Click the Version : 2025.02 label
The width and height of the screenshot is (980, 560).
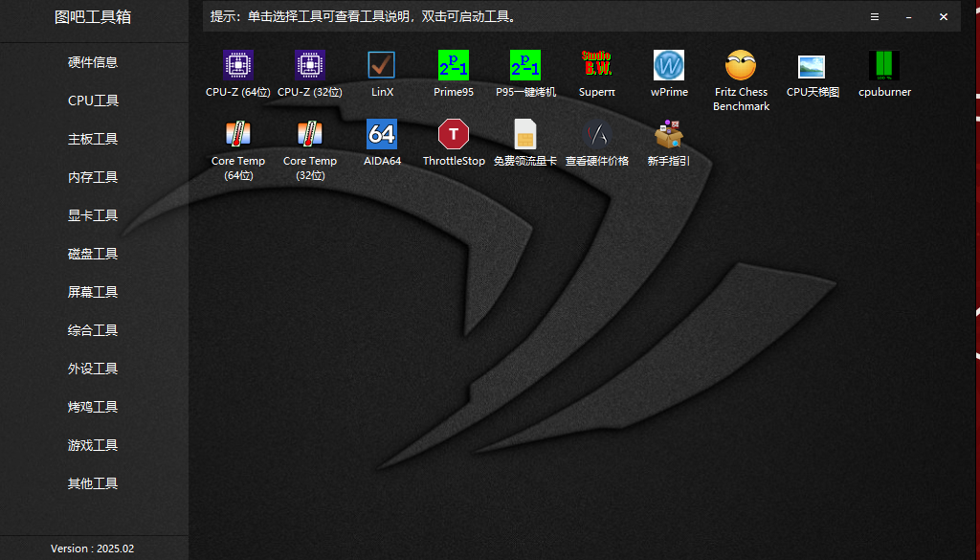(93, 549)
